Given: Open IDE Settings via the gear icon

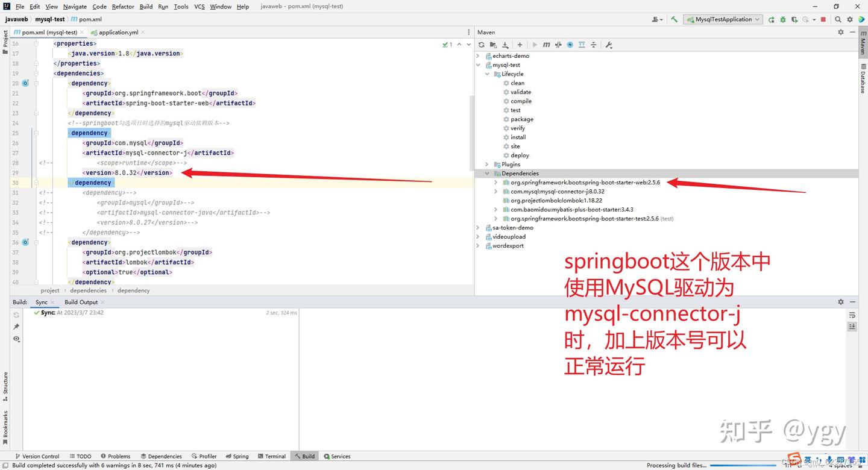Looking at the screenshot, I should tap(849, 19).
